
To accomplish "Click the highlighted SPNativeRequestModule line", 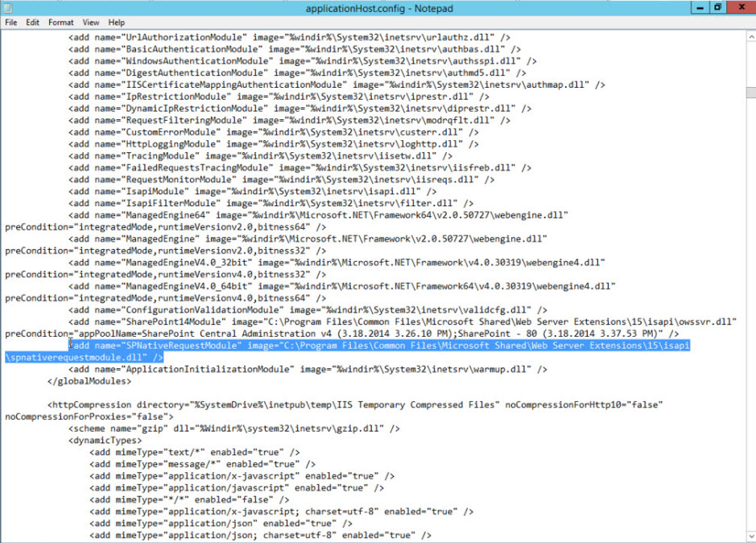I will 379,346.
